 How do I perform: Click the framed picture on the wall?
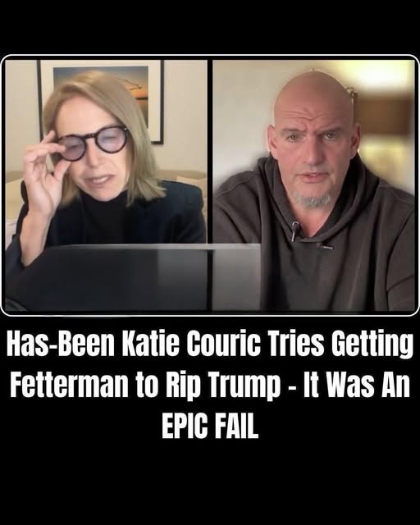(x=103, y=100)
